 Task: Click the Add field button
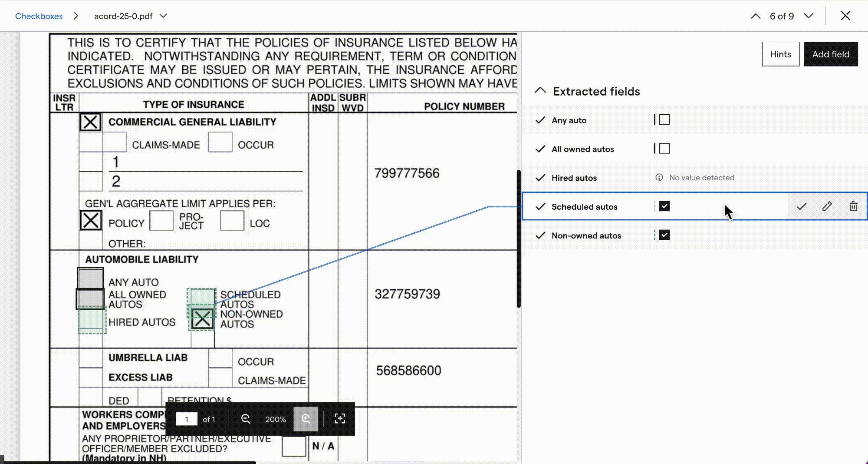[x=831, y=54]
